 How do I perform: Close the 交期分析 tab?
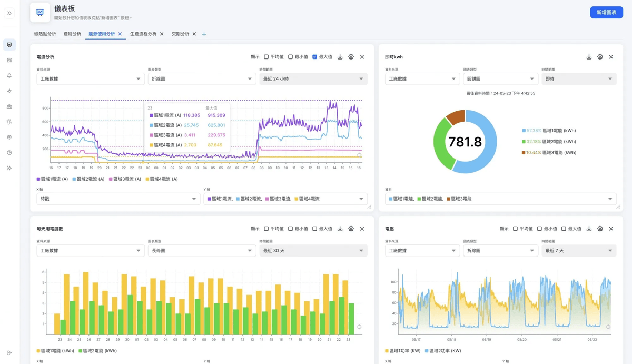click(194, 34)
